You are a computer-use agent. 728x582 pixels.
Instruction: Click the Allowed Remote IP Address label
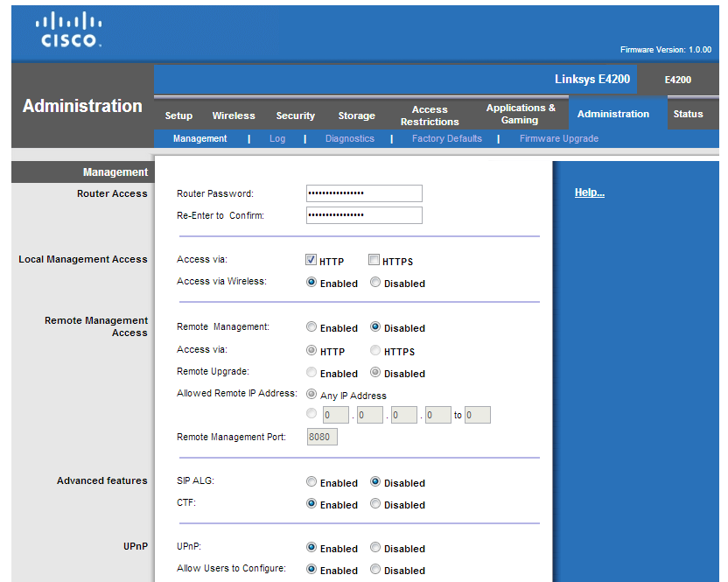[x=237, y=393]
